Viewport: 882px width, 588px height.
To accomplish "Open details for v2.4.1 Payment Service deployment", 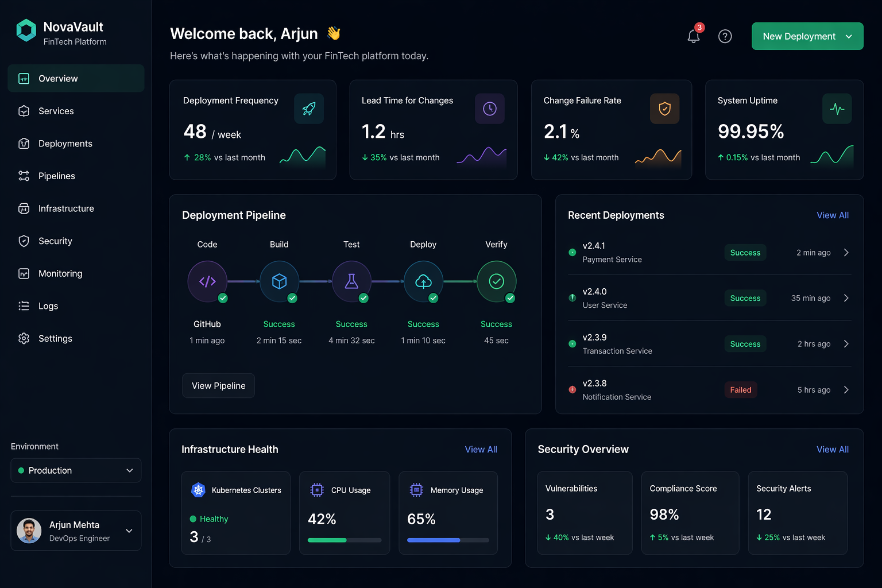I will click(846, 252).
